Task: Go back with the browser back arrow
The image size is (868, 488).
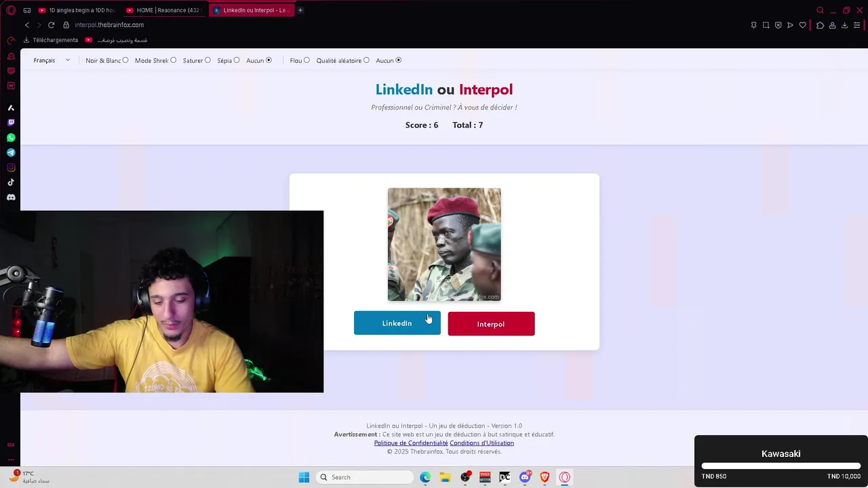Action: (x=27, y=25)
